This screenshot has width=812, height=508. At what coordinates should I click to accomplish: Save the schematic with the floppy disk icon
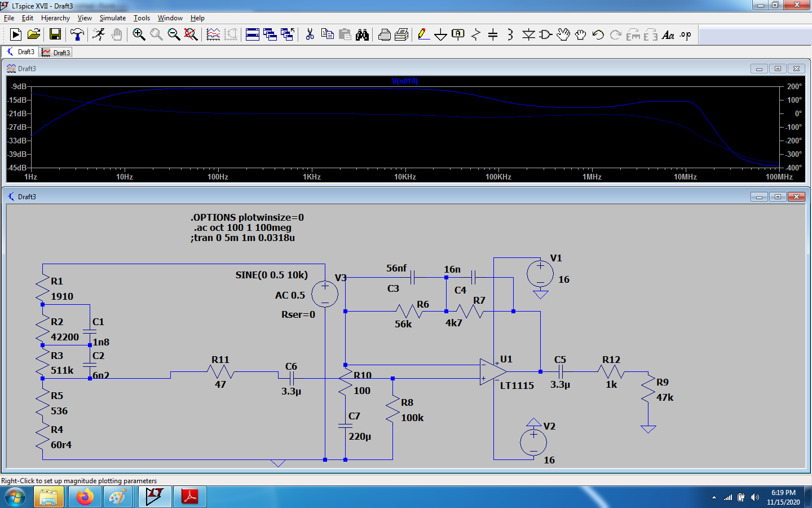click(55, 35)
